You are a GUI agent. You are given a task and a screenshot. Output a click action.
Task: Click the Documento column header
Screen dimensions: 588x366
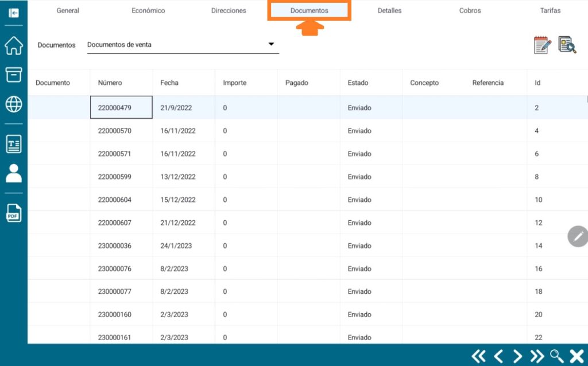(x=53, y=83)
